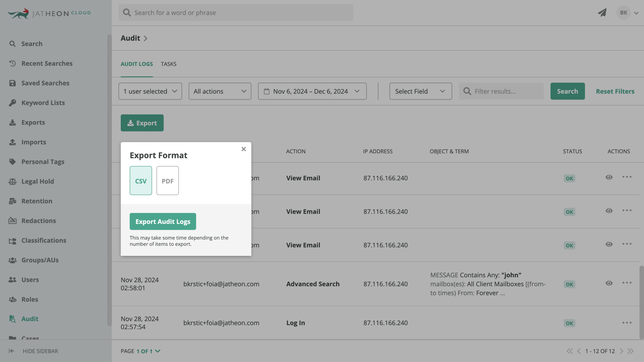Click the paper plane send icon
The image size is (644, 362).
(602, 13)
